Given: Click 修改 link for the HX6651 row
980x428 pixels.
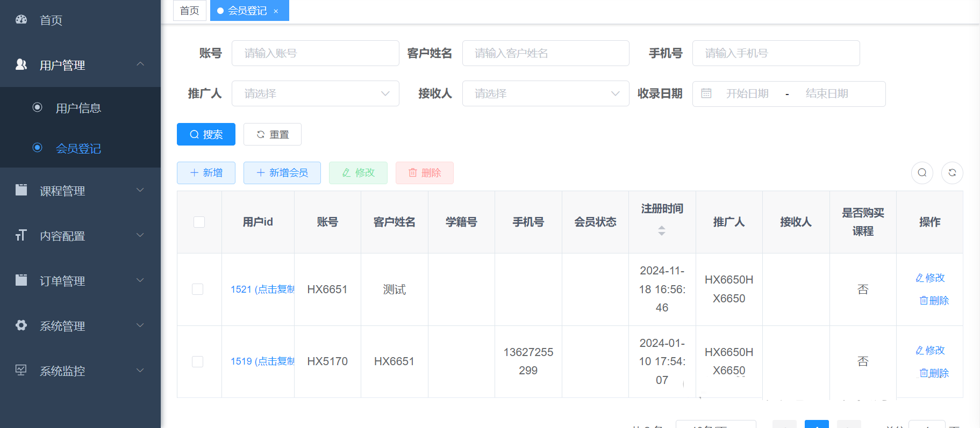Looking at the screenshot, I should point(930,278).
